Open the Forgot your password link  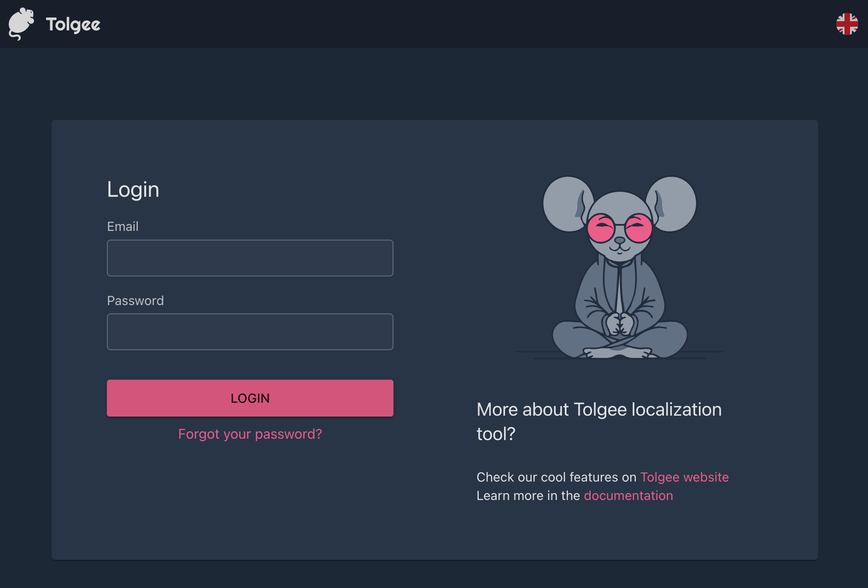pos(250,434)
